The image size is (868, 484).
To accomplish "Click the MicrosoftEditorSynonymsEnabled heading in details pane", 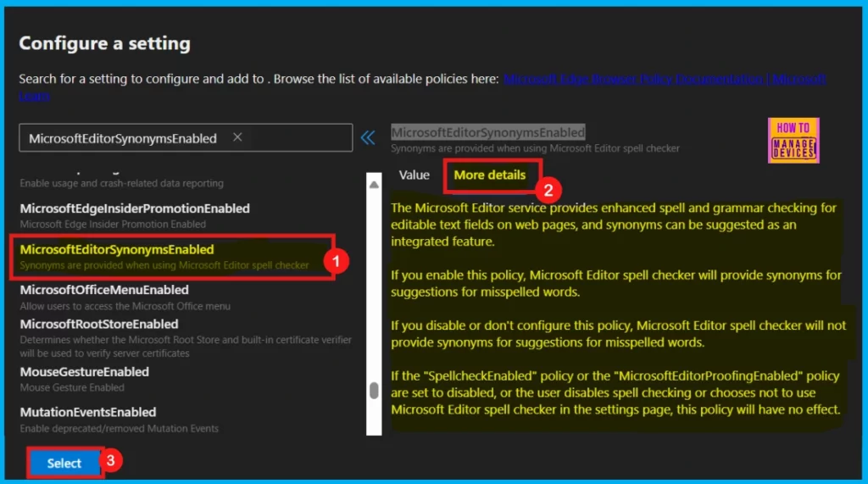I will 487,132.
